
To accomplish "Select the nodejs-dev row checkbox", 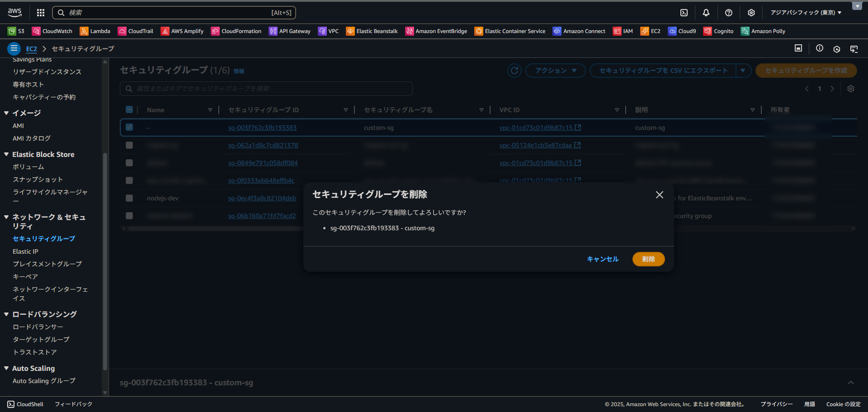I will [129, 198].
